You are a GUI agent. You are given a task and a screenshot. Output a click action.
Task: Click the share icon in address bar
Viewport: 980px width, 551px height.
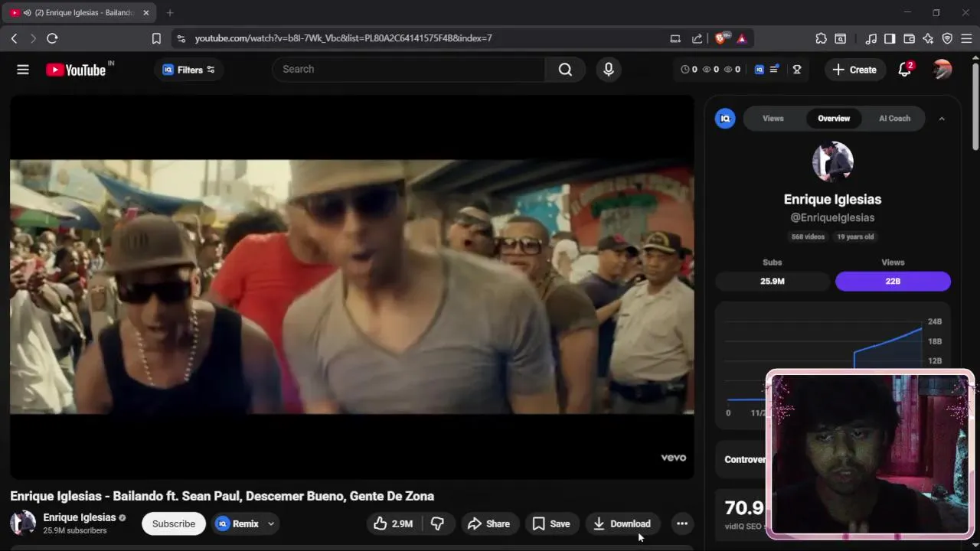point(697,38)
